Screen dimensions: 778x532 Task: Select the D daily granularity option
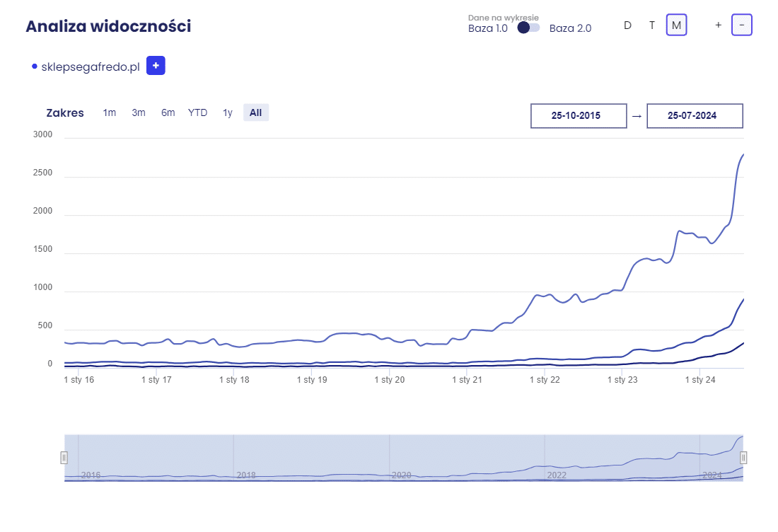(x=627, y=25)
